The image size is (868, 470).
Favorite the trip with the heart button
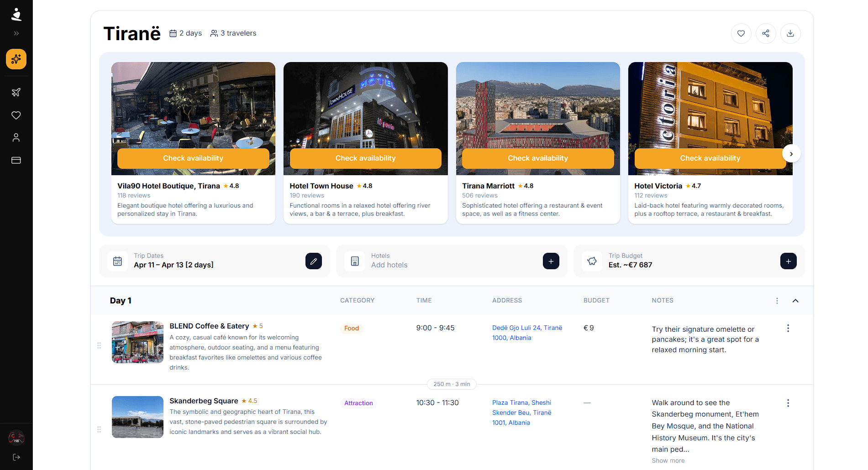(741, 33)
